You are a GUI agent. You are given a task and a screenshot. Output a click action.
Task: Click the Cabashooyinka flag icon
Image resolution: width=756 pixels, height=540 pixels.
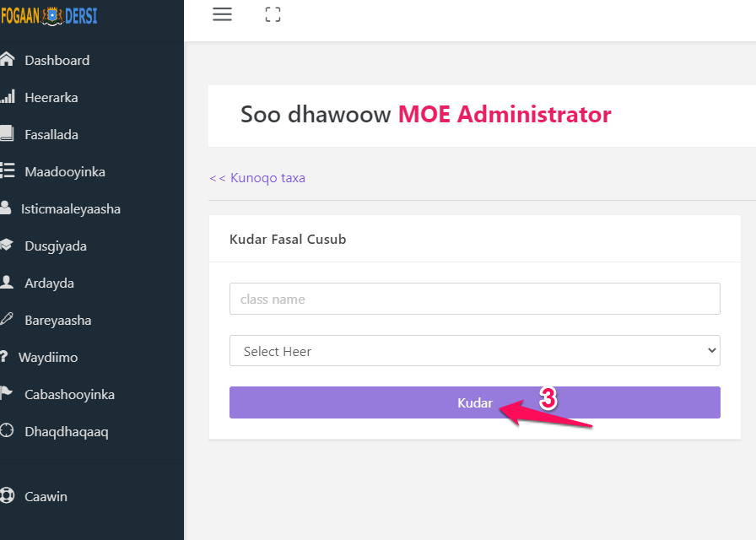click(x=6, y=393)
